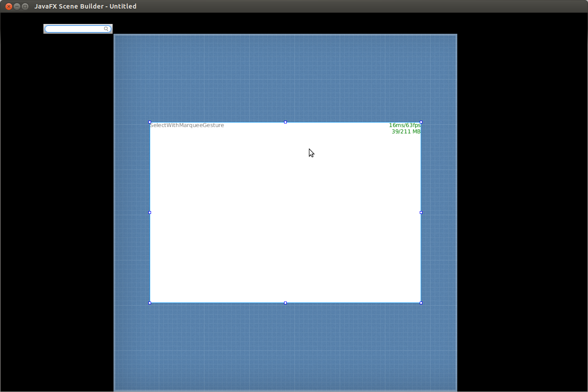Screen dimensions: 588x392
Task: Click the 39/211 MB memory readout
Action: (406, 132)
